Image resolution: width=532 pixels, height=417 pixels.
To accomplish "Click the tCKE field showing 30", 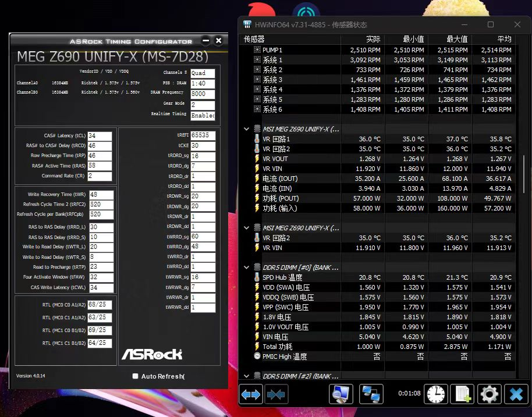I will (x=203, y=145).
